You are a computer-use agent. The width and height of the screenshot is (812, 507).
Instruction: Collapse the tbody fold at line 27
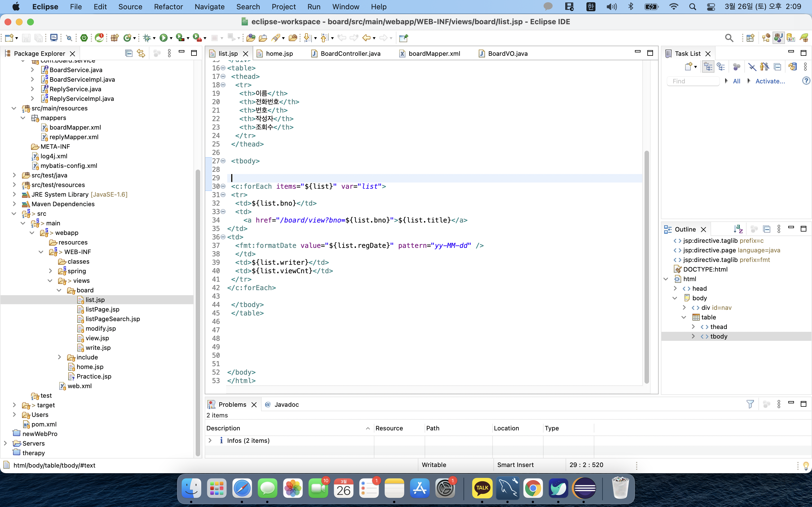click(223, 161)
